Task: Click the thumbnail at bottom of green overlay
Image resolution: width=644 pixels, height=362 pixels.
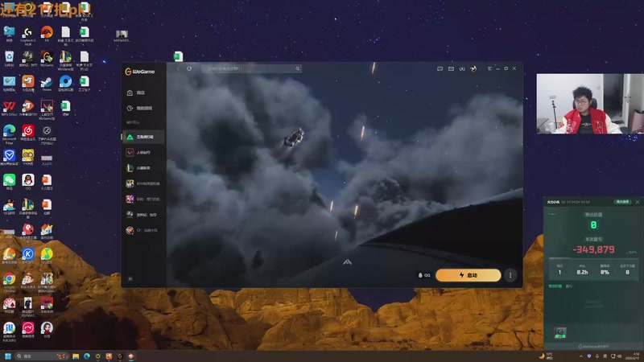Action: 560,333
